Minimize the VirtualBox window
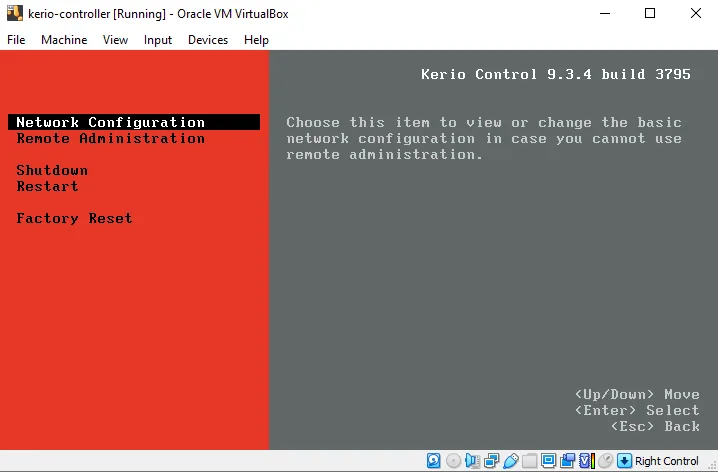718x472 pixels. coord(605,13)
